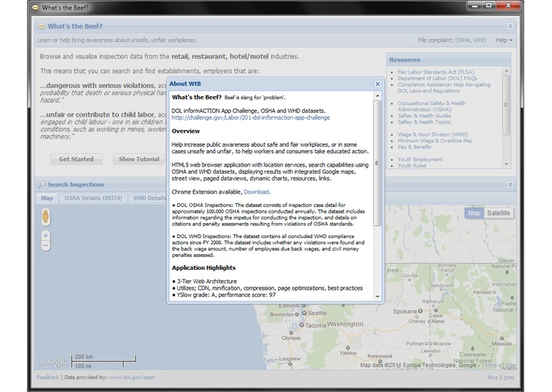Screen dimensions: 552x392
Task: Click the What's the Beef? speech bubble icon
Action: tap(41, 26)
